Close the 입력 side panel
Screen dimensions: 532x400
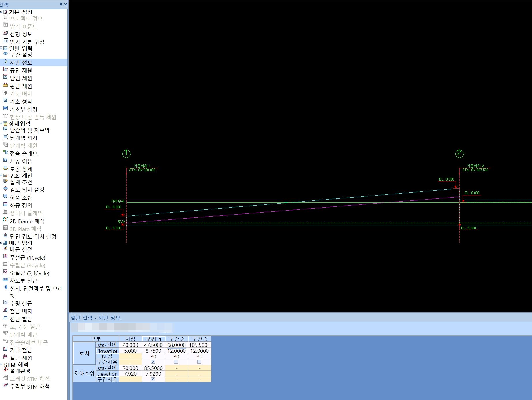65,4
